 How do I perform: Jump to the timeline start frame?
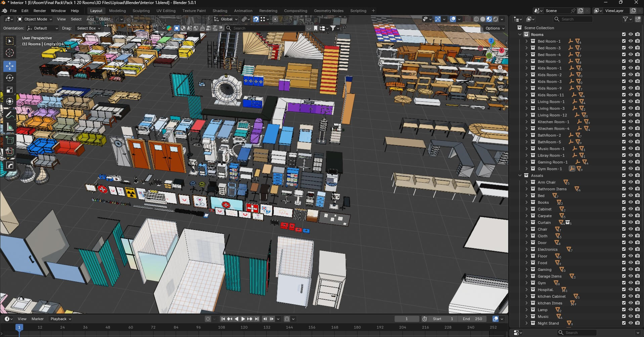[x=223, y=319]
